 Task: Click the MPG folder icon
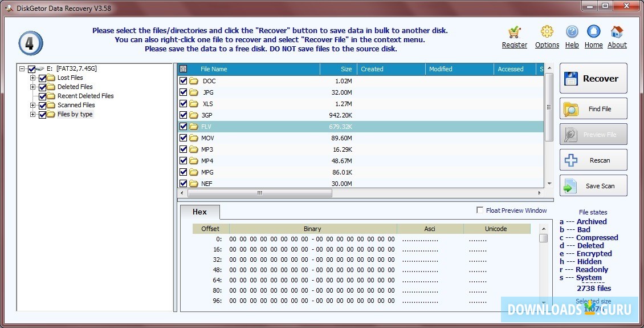pyautogui.click(x=193, y=172)
